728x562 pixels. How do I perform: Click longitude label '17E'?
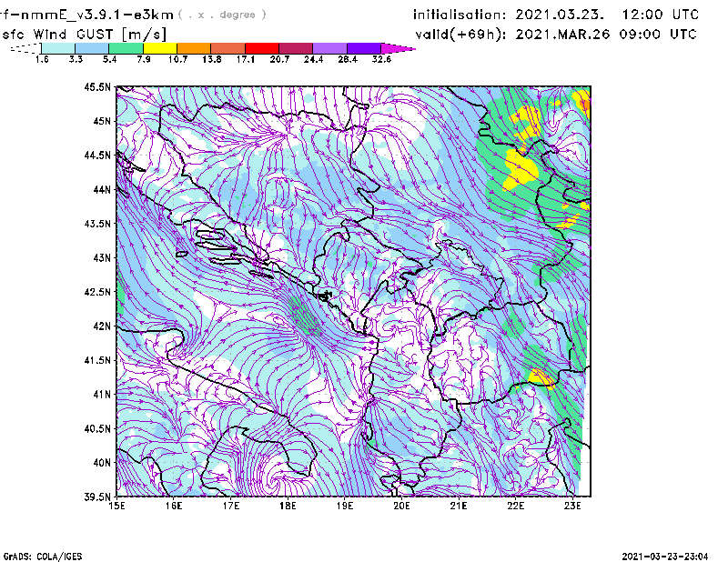point(231,506)
